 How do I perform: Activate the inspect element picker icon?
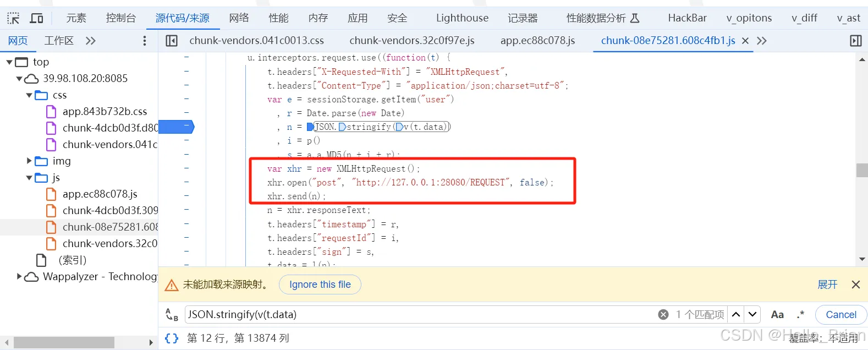click(13, 19)
